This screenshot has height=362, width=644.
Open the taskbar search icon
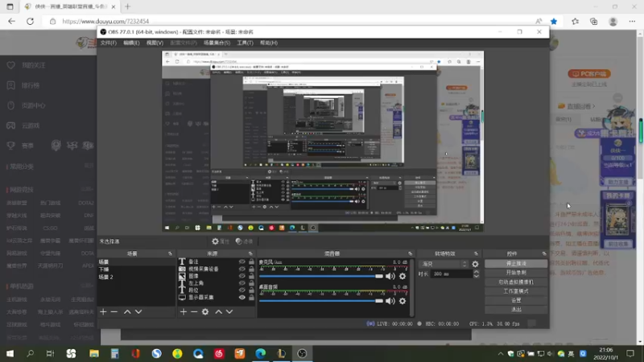click(x=30, y=353)
